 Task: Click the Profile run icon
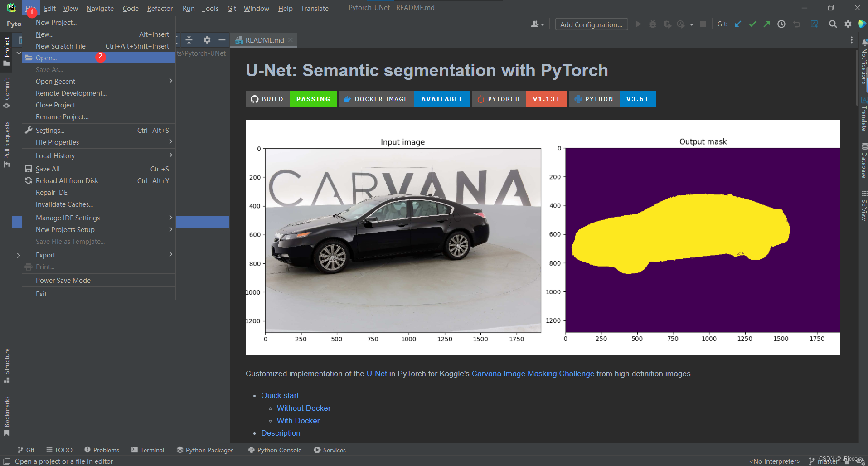[681, 24]
